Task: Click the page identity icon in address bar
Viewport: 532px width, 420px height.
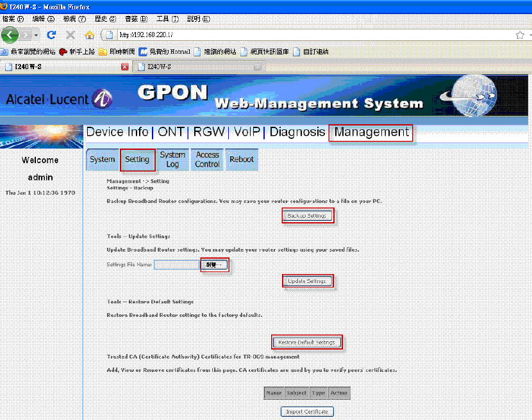Action: pos(109,35)
